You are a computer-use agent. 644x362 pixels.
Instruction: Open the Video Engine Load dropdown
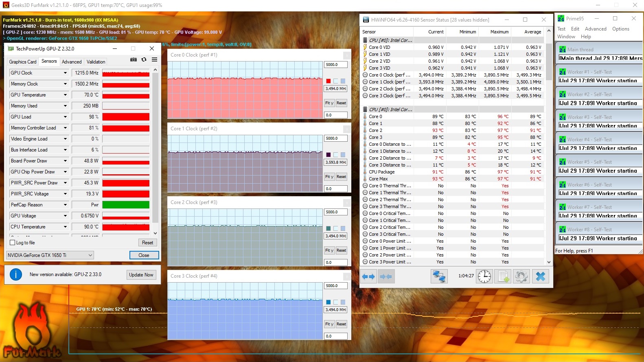coord(65,139)
